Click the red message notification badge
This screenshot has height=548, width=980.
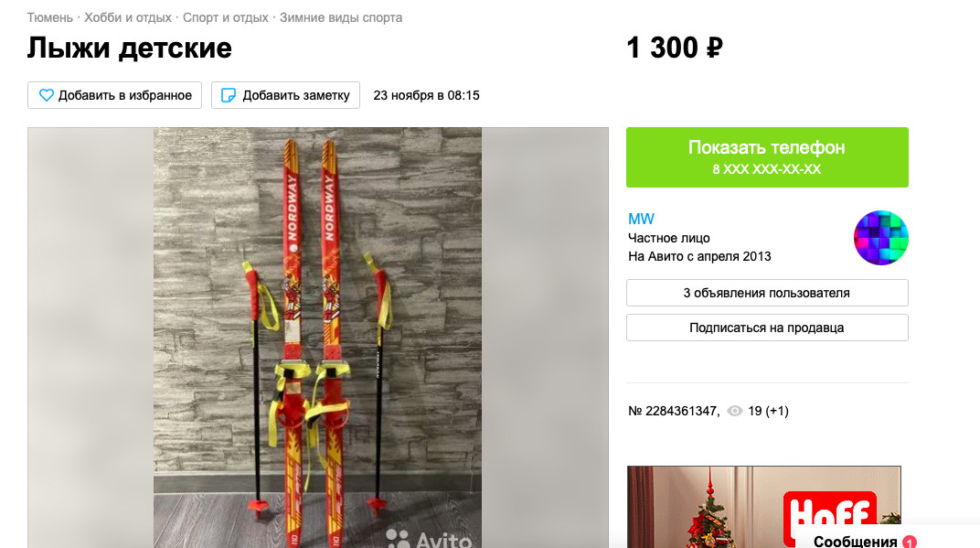(x=910, y=542)
